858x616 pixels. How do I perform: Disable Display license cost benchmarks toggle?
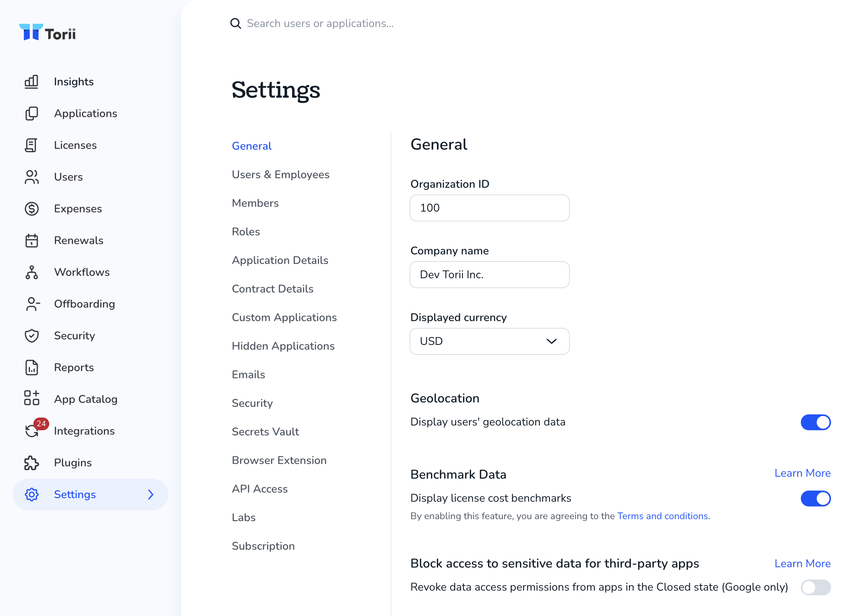[816, 499]
